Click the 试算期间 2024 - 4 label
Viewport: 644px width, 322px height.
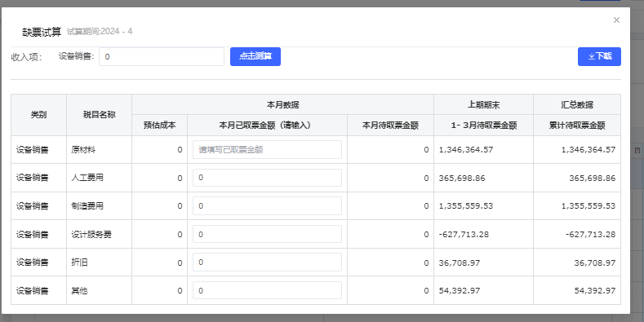pyautogui.click(x=100, y=32)
